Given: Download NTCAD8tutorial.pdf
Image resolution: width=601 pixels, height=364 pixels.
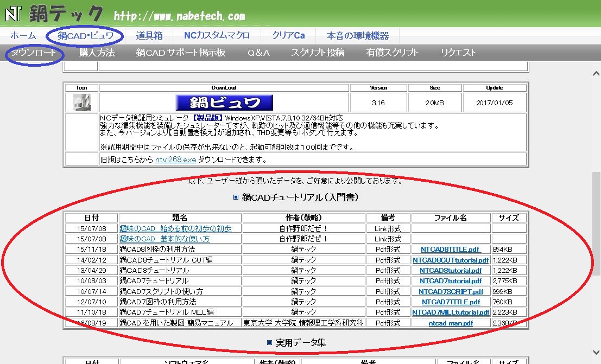Looking at the screenshot, I should tap(451, 271).
